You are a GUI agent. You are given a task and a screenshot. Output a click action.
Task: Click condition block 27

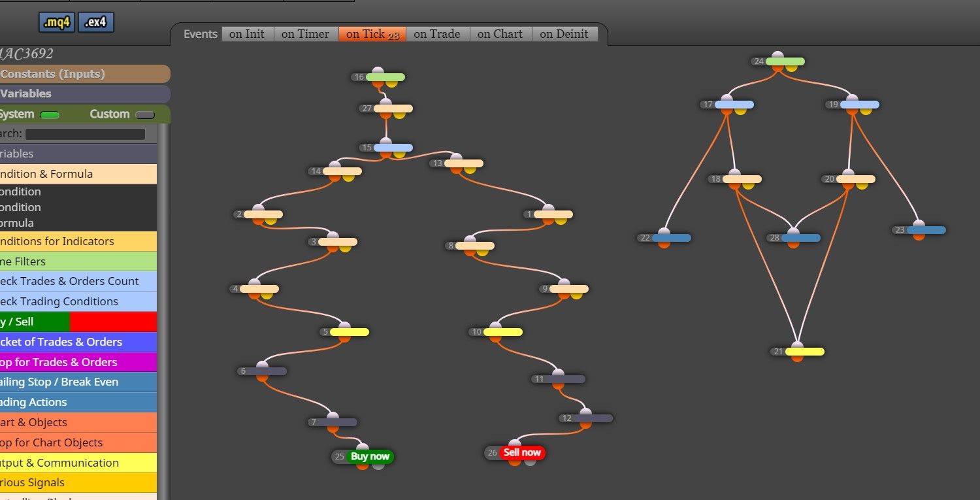coord(393,108)
